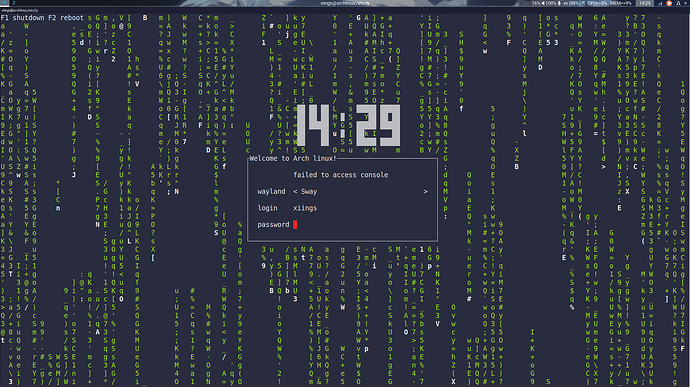690x387 pixels.
Task: Click the F1 shutdown option
Action: (22, 18)
